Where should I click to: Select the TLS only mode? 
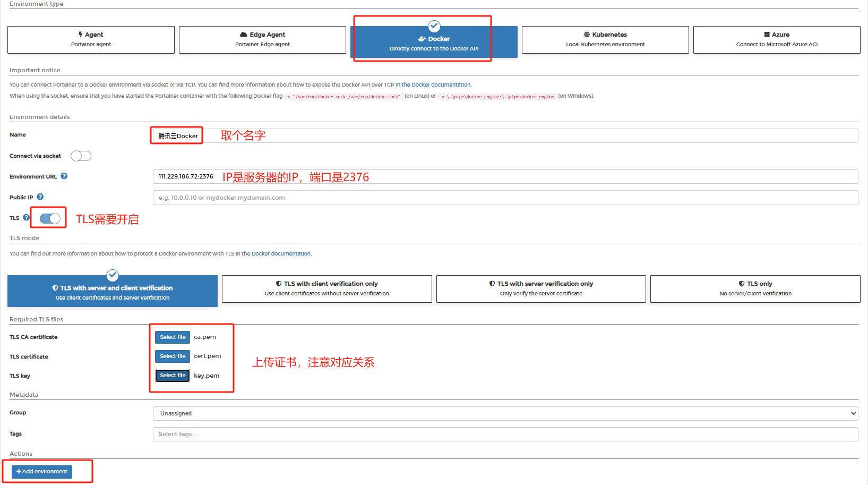pos(755,289)
